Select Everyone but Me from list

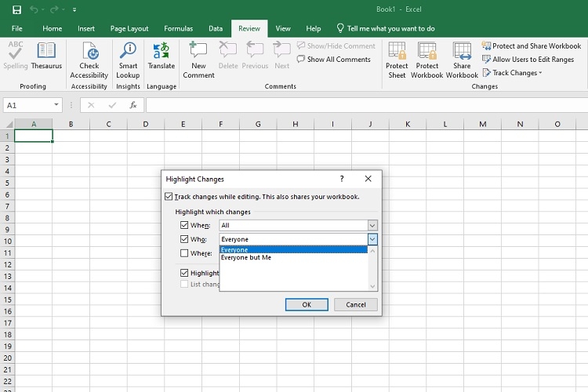[246, 257]
